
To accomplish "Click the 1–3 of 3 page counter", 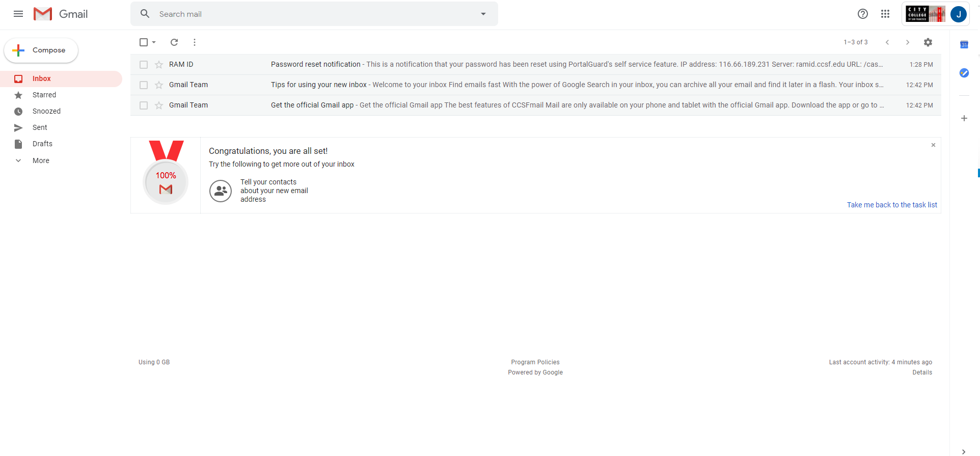I will tap(856, 42).
